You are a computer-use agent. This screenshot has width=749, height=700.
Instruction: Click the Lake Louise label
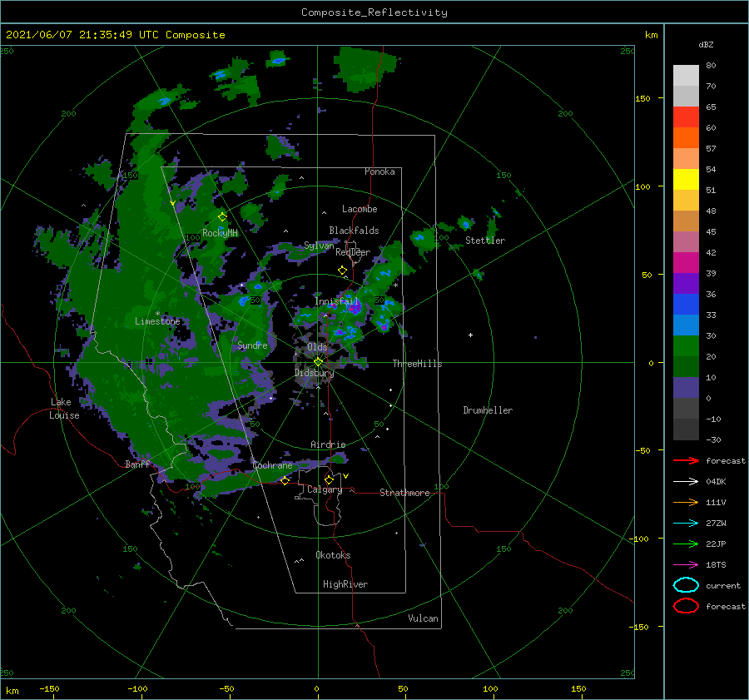pos(64,409)
